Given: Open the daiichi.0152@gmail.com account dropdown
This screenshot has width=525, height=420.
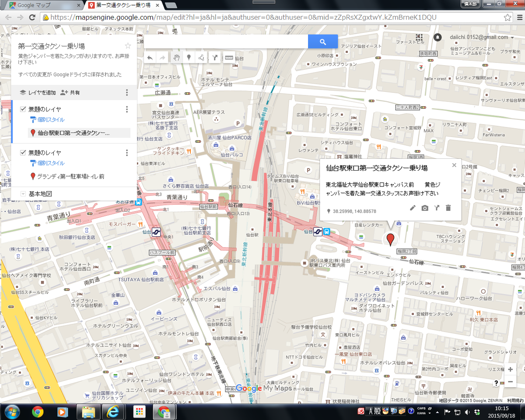Looking at the screenshot, I should coord(482,37).
